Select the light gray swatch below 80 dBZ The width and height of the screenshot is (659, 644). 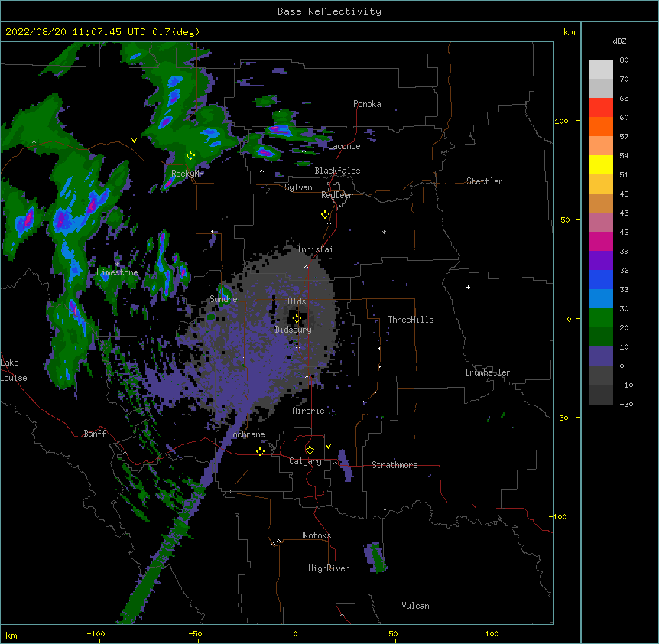tap(601, 69)
